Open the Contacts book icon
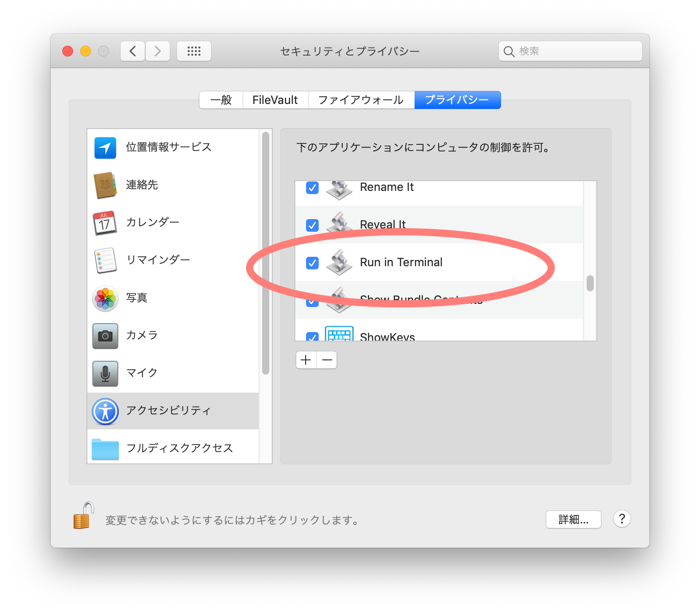 (105, 185)
